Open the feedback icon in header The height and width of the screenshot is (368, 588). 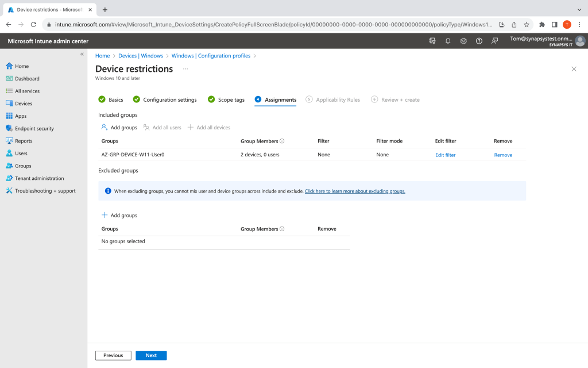(x=494, y=41)
